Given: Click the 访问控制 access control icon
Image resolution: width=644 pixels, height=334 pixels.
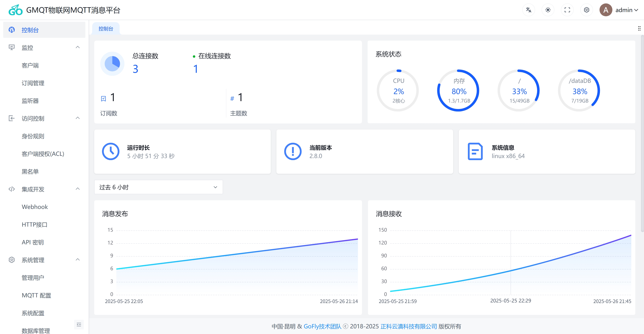Looking at the screenshot, I should (12, 118).
